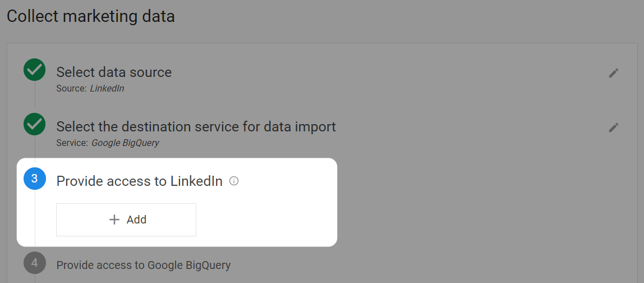644x283 pixels.
Task: Click pencil icon for destination service step
Action: coord(613,127)
